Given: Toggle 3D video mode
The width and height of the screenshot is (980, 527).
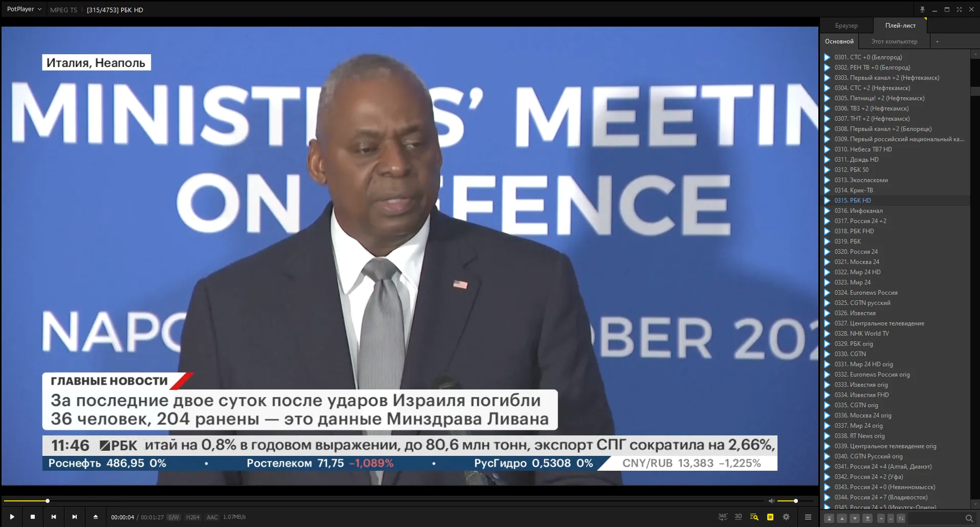Looking at the screenshot, I should pos(738,517).
